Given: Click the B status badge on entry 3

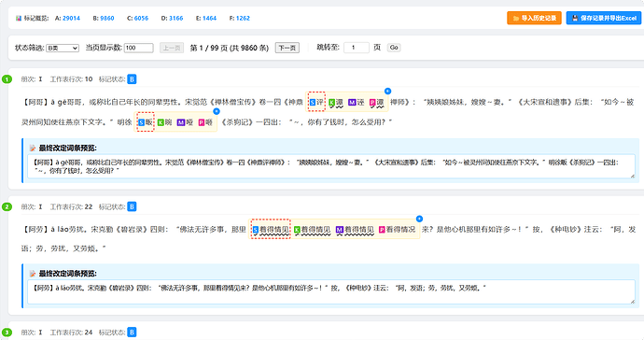Looking at the screenshot, I should click(132, 332).
